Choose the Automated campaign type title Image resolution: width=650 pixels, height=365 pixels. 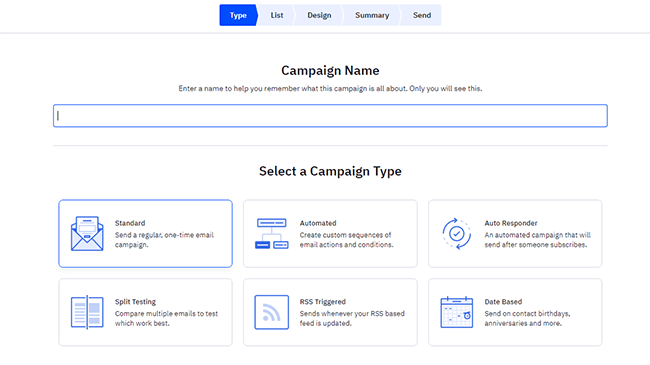click(x=318, y=223)
